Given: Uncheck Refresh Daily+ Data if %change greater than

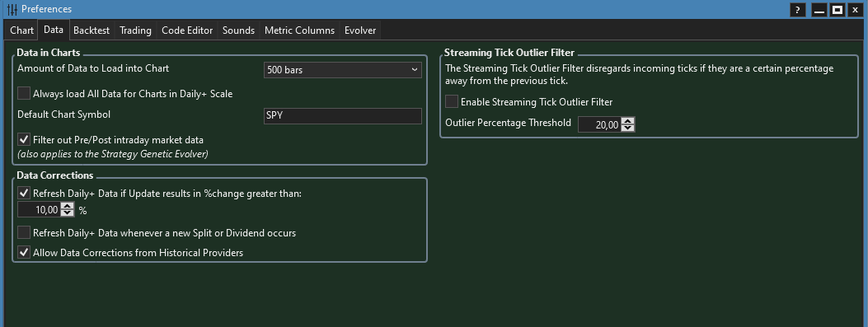Looking at the screenshot, I should tap(24, 193).
